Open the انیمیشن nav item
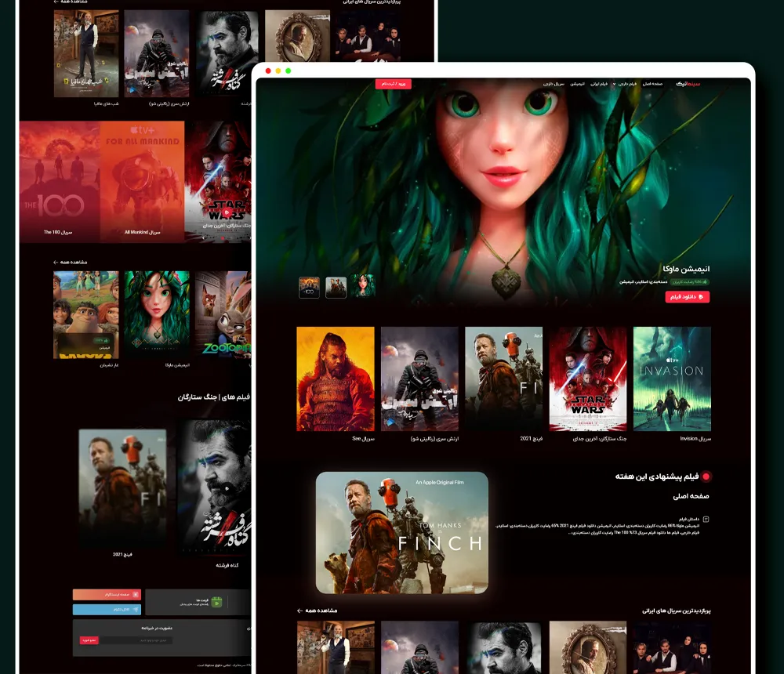784x674 pixels. tap(577, 84)
